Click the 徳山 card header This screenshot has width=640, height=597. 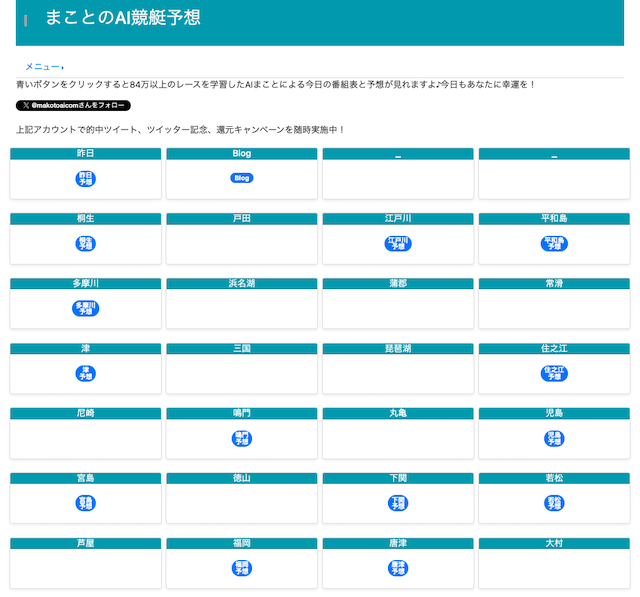point(242,478)
